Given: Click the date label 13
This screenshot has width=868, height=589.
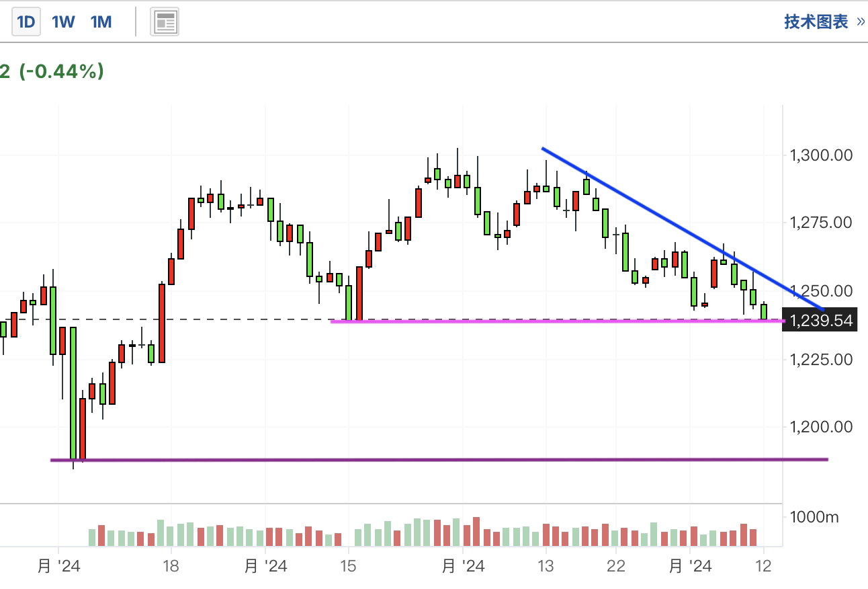Looking at the screenshot, I should tap(546, 566).
